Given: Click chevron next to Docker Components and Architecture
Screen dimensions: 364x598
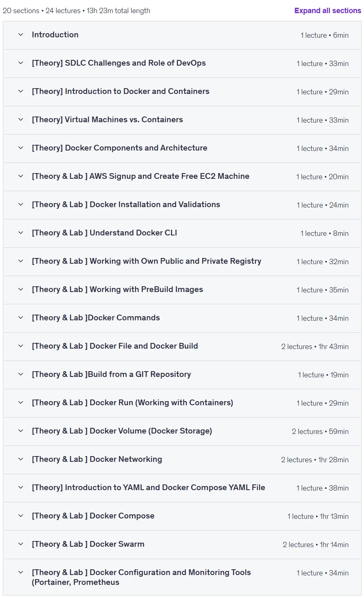Looking at the screenshot, I should pyautogui.click(x=21, y=148).
